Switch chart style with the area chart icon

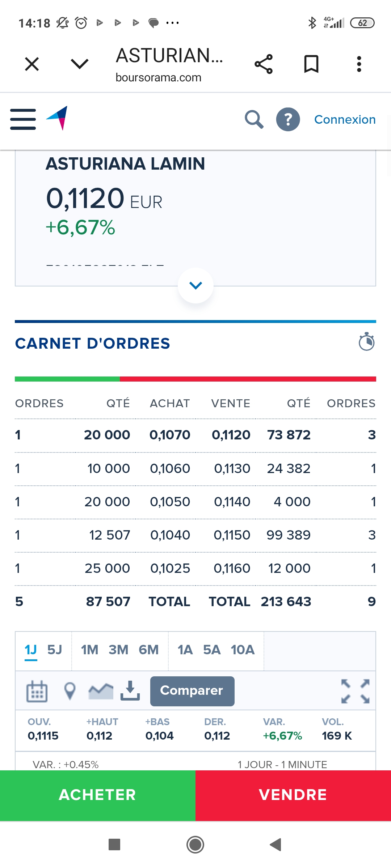tap(101, 691)
